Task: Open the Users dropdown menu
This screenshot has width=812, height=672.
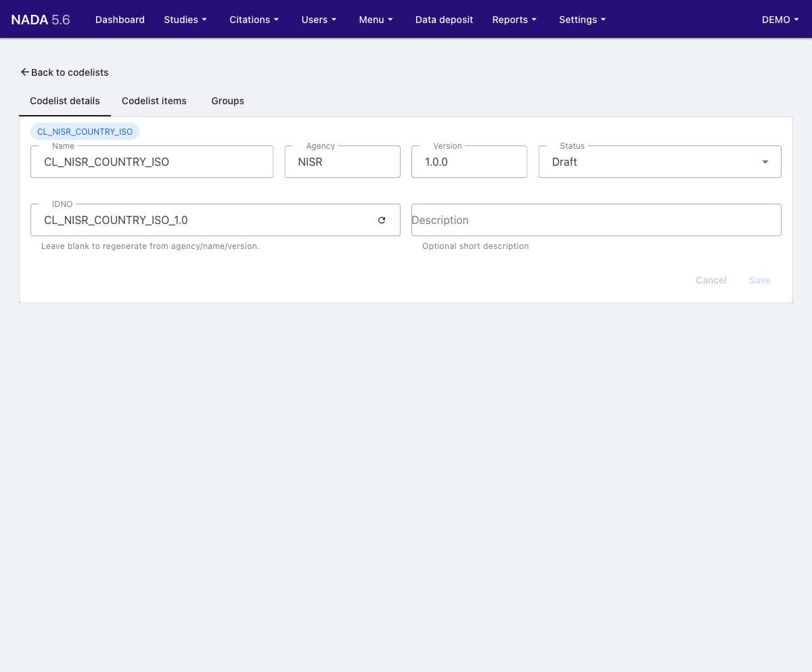Action: pos(319,20)
